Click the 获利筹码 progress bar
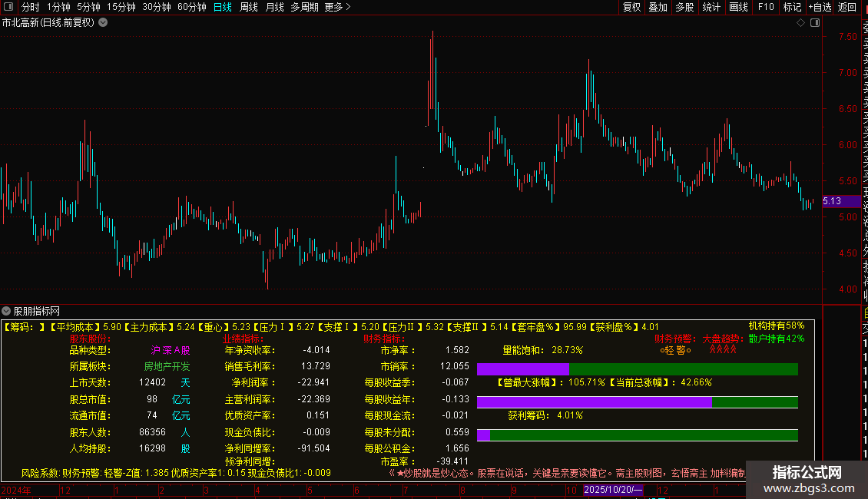The image size is (868, 499). [637, 435]
